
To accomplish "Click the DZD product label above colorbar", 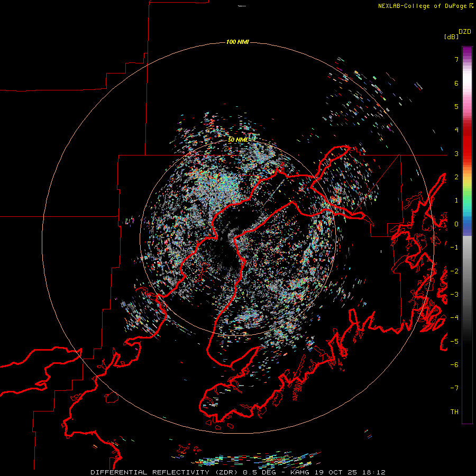I will click(465, 32).
